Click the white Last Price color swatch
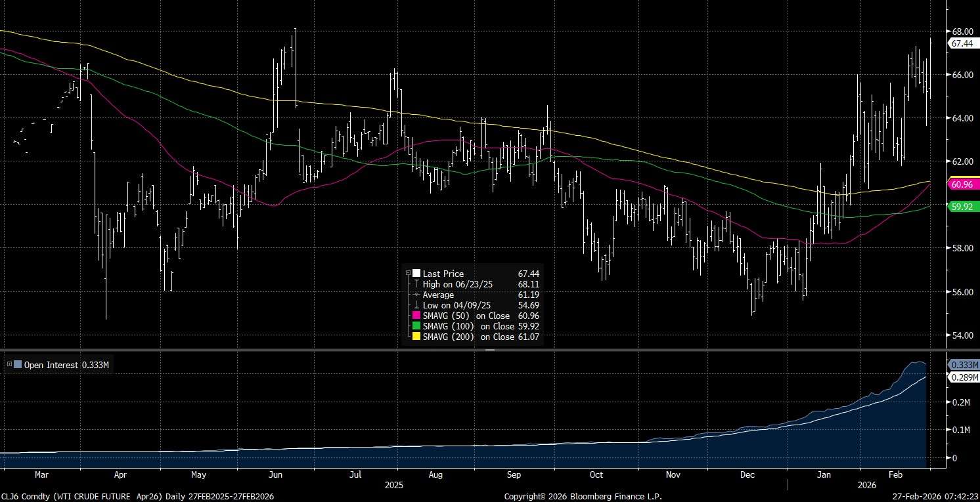 416,274
